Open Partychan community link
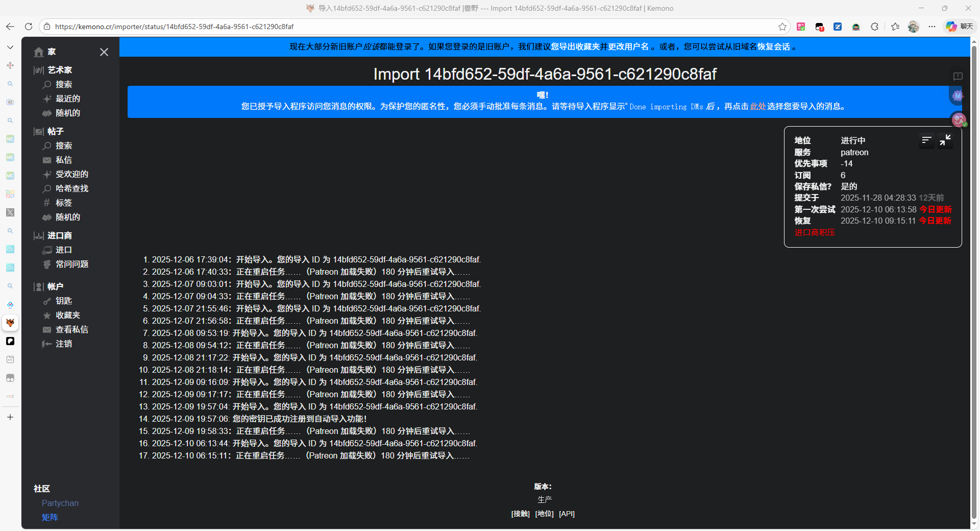The width and height of the screenshot is (980, 531). pos(60,503)
